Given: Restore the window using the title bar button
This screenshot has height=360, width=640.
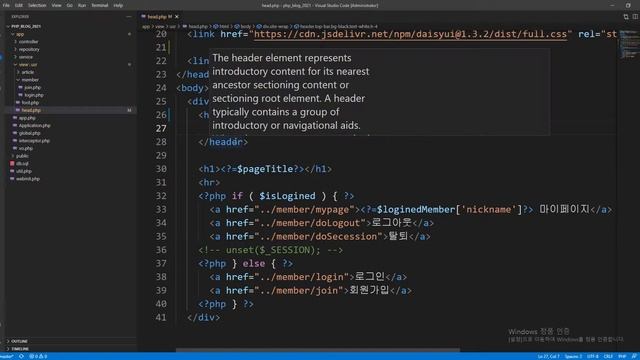Looking at the screenshot, I should click(x=628, y=5).
